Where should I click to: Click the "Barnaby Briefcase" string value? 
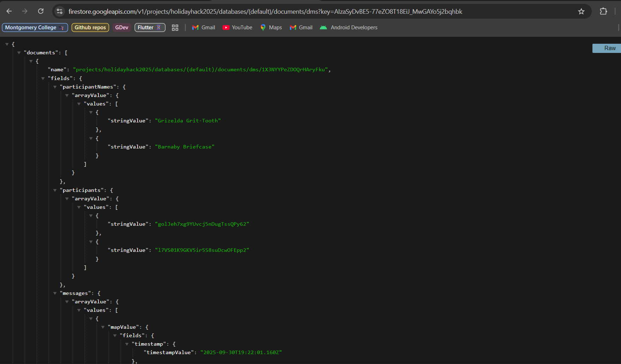point(185,147)
